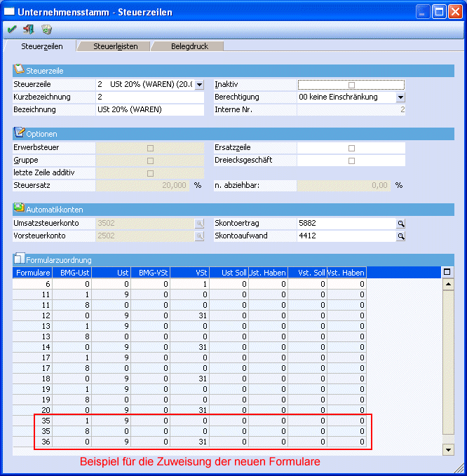
Task: Open the Belegdruck tab
Action: 189,46
